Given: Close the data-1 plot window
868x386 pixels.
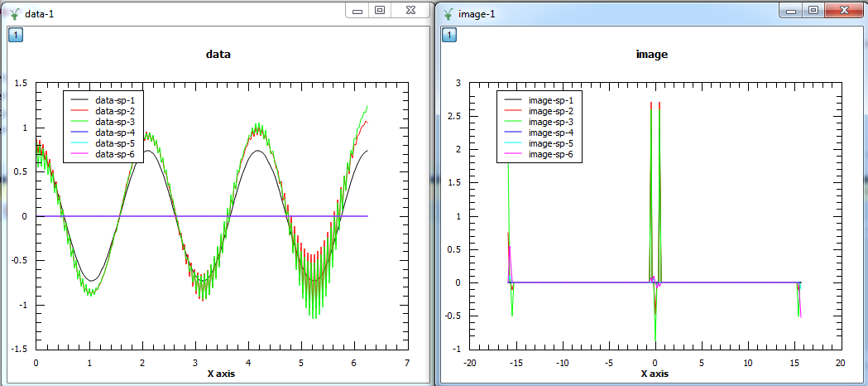Looking at the screenshot, I should [409, 11].
